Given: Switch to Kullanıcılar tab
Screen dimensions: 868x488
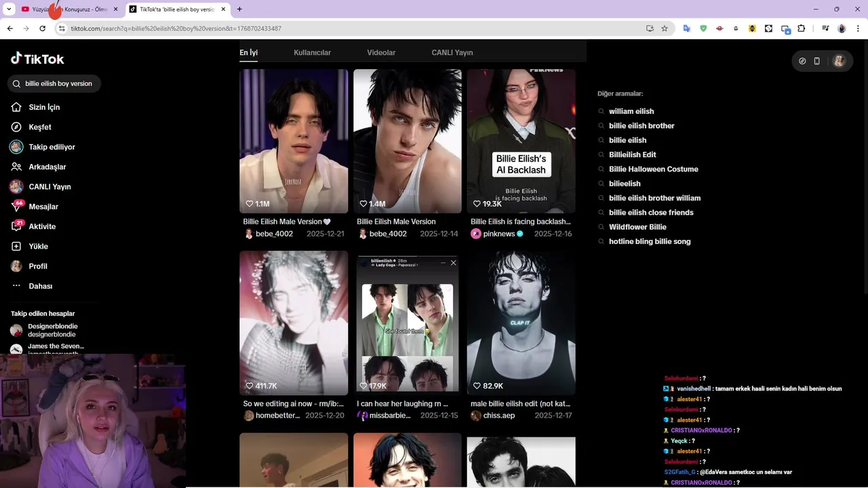Looking at the screenshot, I should pos(312,52).
